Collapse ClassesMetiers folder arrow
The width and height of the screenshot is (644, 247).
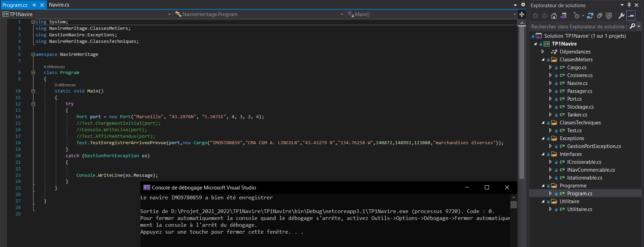(x=543, y=60)
